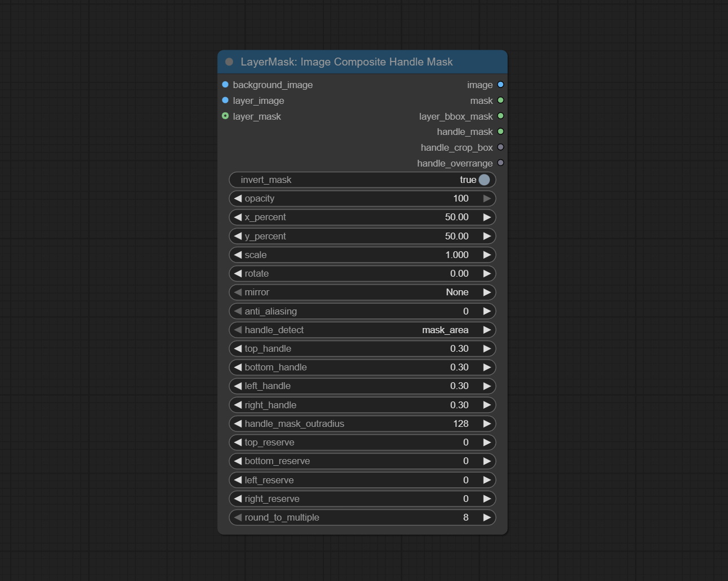Click the layer_bbox_mask output socket
Screen dimensions: 728x581
pyautogui.click(x=501, y=116)
